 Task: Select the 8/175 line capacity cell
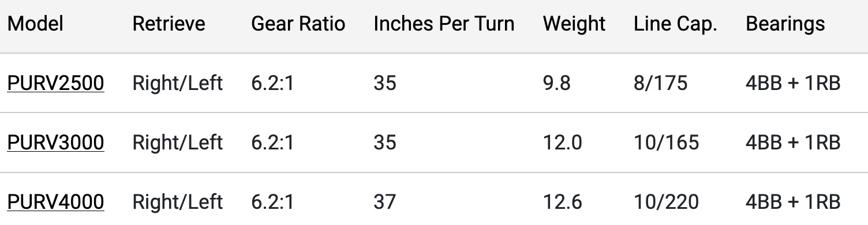click(x=660, y=83)
